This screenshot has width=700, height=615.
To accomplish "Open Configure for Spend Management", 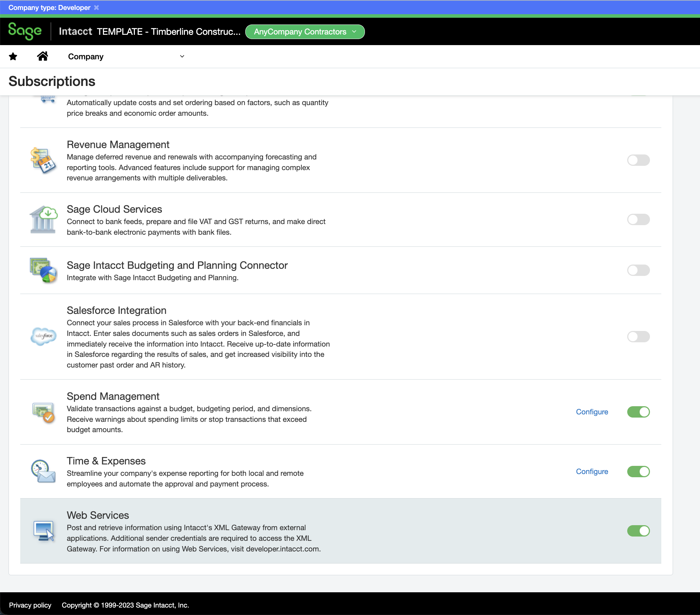I will pos(592,412).
